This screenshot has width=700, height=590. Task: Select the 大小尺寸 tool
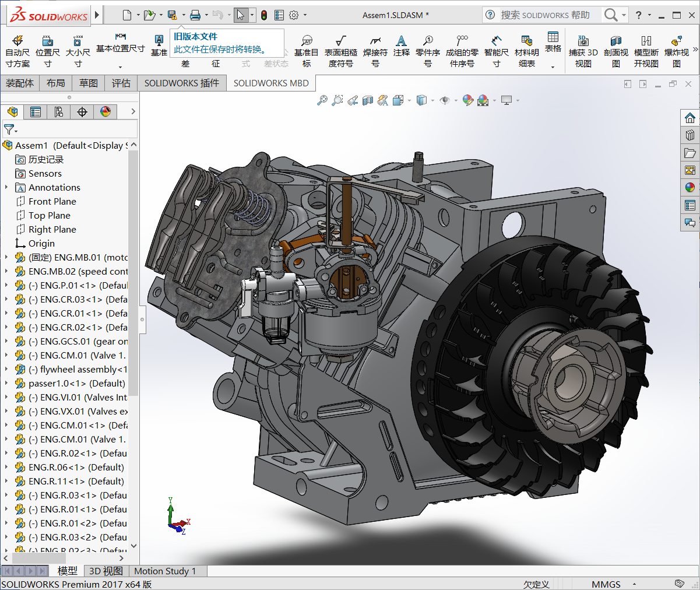click(x=78, y=50)
